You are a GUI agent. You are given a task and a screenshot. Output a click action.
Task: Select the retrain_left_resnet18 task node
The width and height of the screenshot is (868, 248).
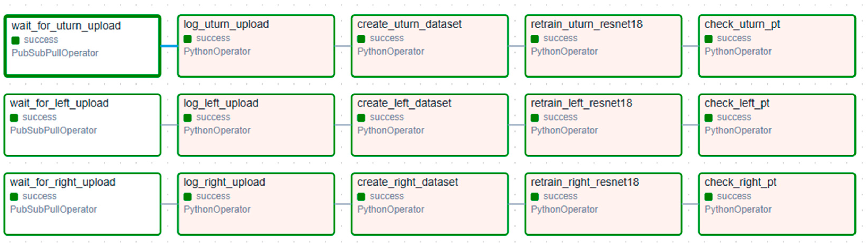coord(603,125)
